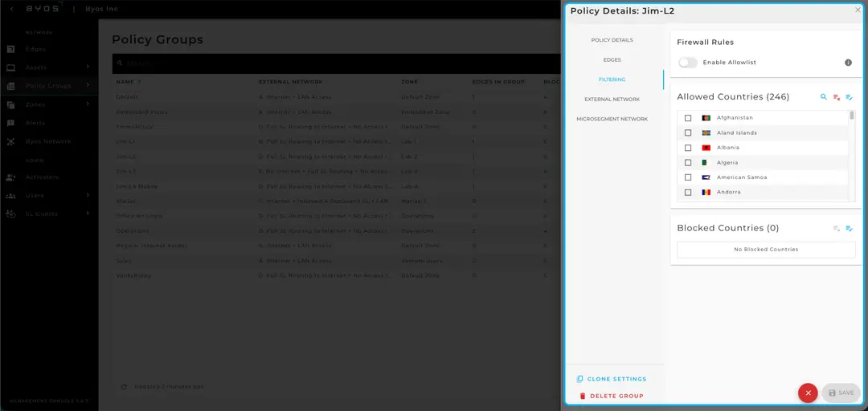Screen dimensions: 868x411
Task: Click the remove-all icon for Allowed Countries
Action: (x=837, y=97)
